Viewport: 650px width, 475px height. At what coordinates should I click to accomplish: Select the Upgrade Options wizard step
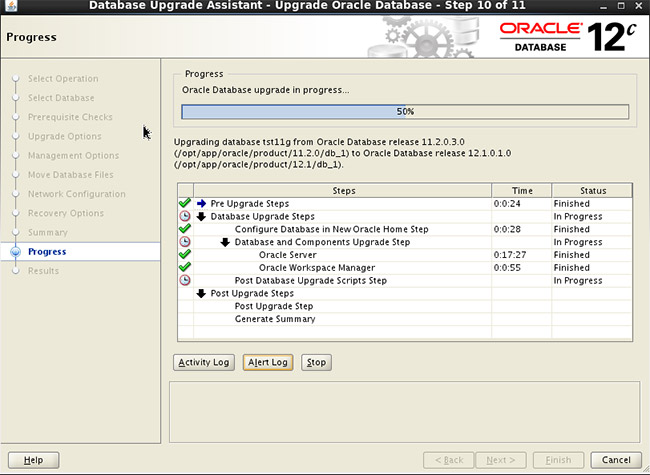coord(65,136)
